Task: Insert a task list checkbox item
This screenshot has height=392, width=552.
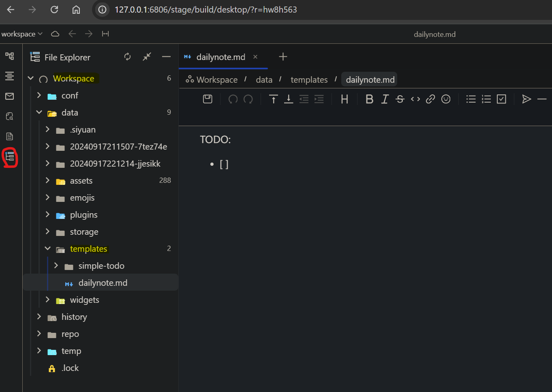Action: pyautogui.click(x=501, y=99)
